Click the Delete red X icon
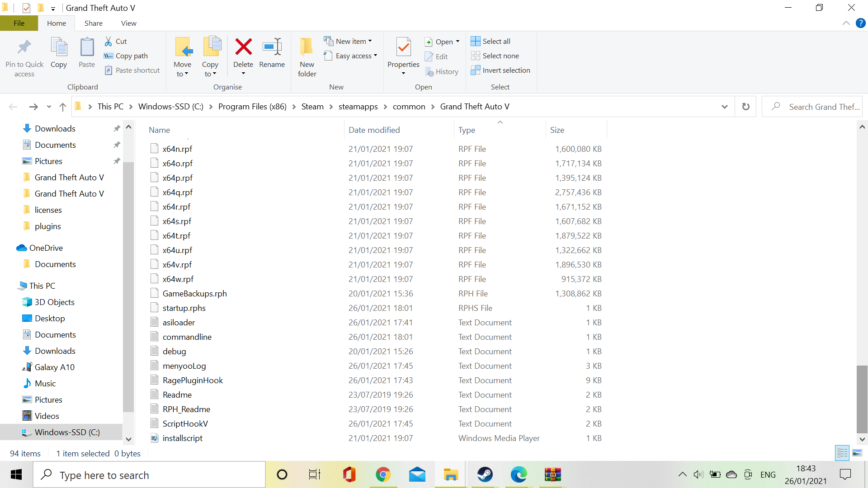868x488 pixels. pos(243,47)
